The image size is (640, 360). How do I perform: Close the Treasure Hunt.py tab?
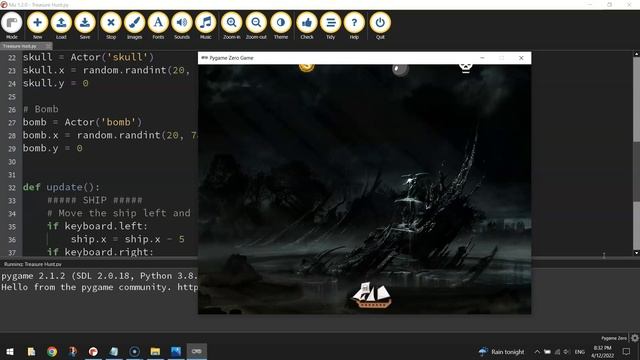(x=49, y=46)
